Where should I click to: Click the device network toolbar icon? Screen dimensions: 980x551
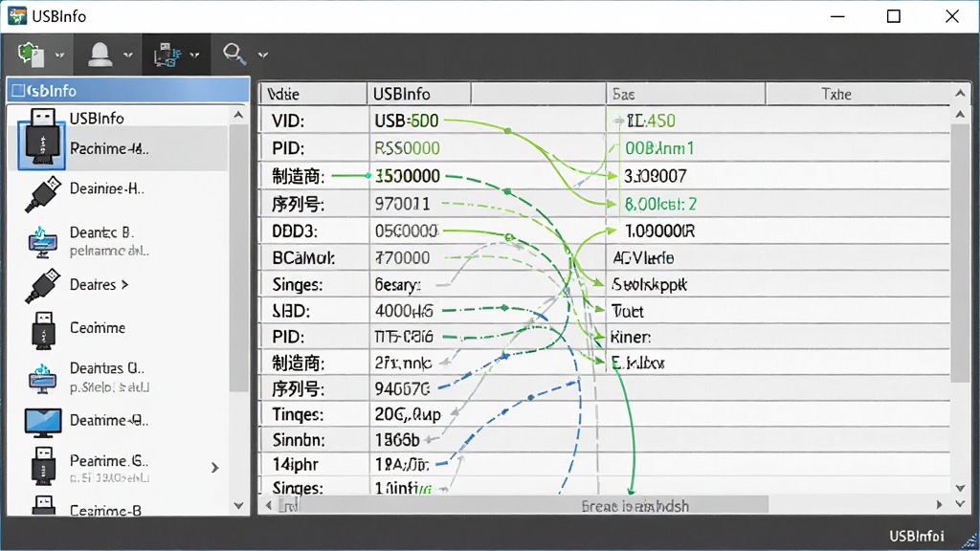pos(167,55)
